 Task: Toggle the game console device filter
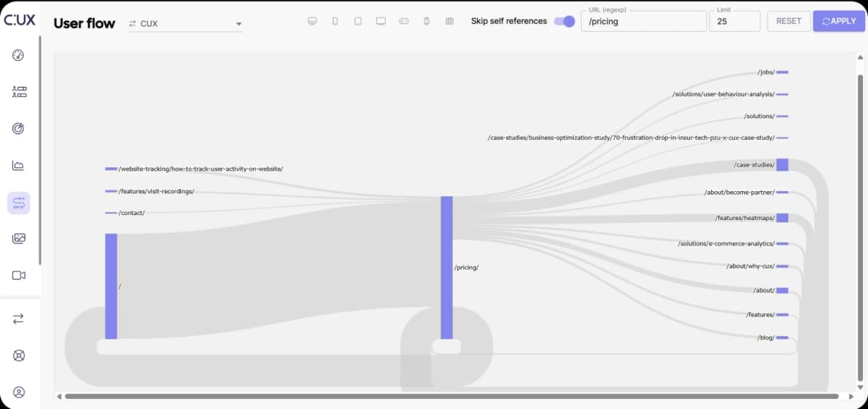pos(404,21)
